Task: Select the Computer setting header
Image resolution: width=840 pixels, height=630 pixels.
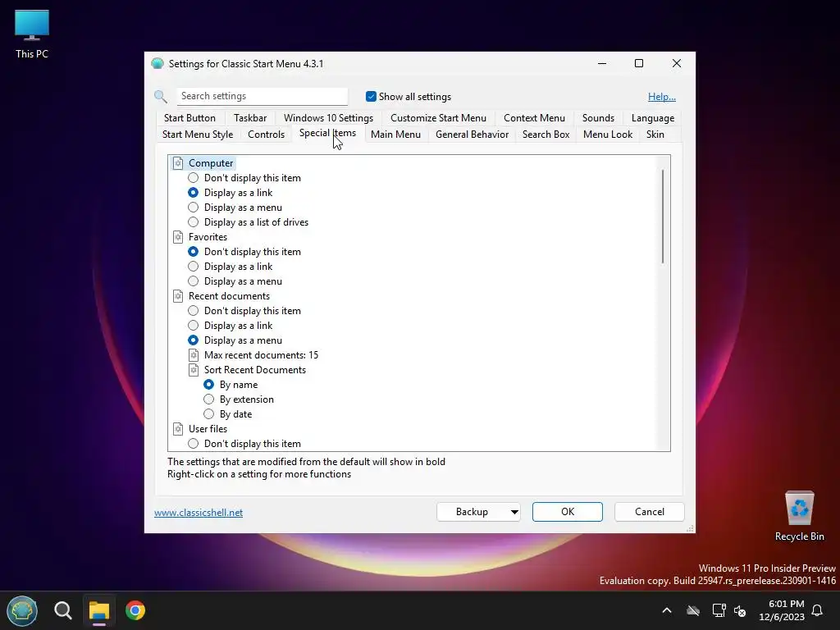Action: click(x=211, y=163)
